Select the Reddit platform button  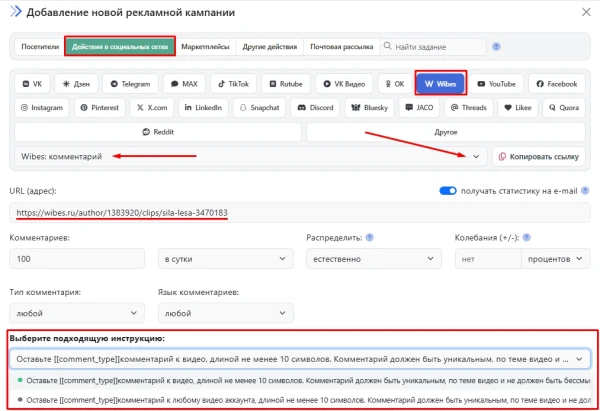pos(158,132)
